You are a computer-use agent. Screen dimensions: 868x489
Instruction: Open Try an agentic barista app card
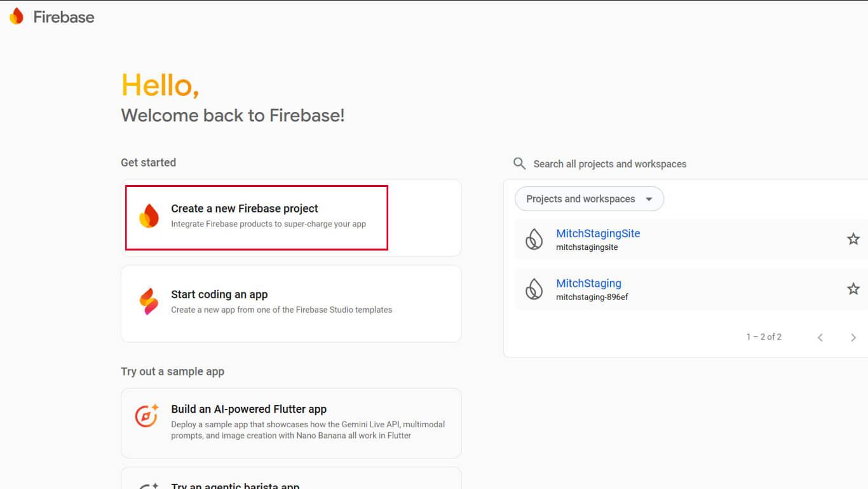tap(290, 481)
